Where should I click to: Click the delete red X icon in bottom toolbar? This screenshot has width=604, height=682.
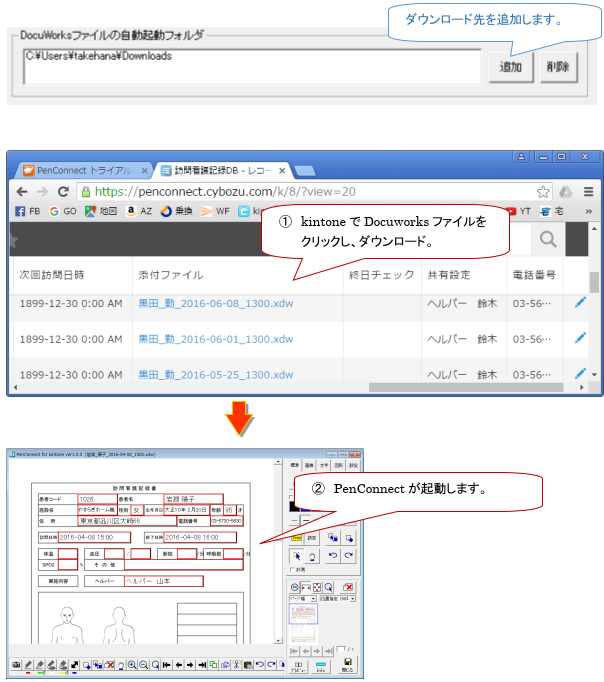(110, 665)
